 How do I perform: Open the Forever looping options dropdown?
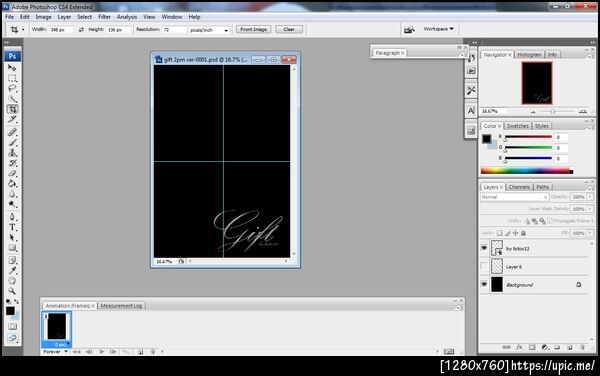(x=55, y=352)
